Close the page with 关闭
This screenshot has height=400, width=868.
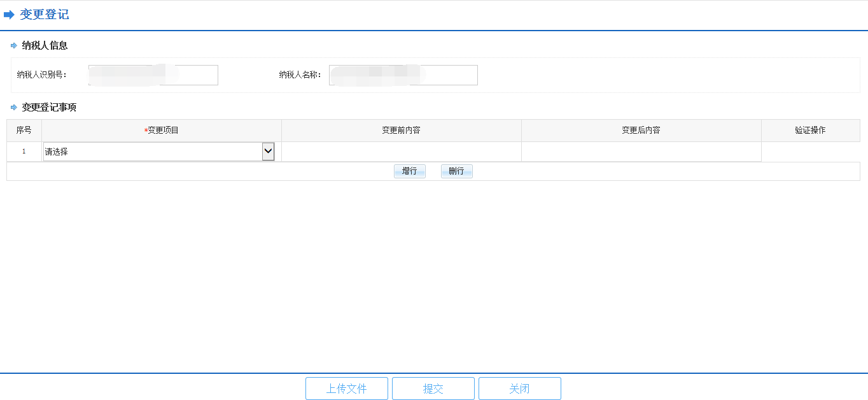click(x=519, y=388)
